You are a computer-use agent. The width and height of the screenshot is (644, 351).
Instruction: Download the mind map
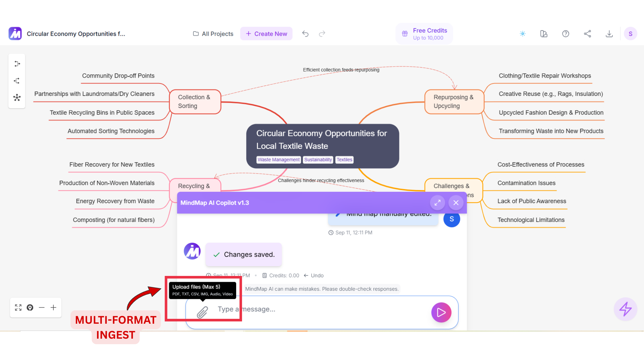pyautogui.click(x=609, y=34)
